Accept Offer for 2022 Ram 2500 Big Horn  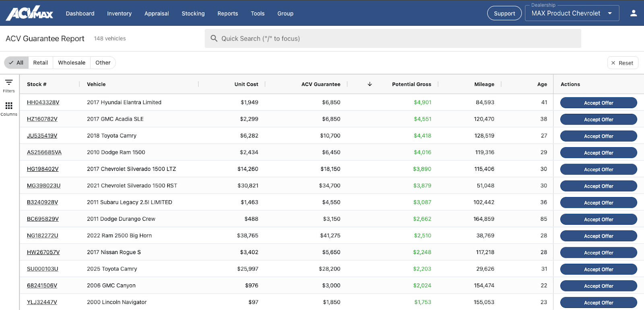coord(599,236)
